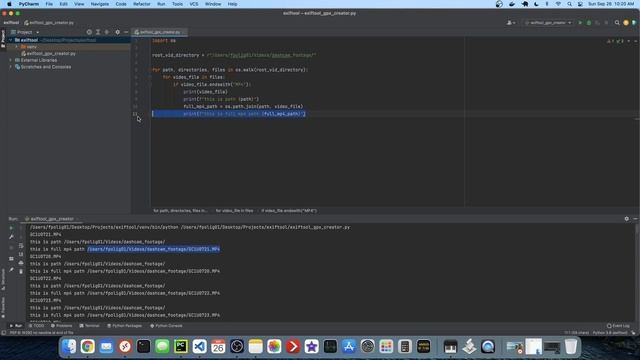The height and width of the screenshot is (360, 640).
Task: Expand External Libraries node
Action: tap(11, 60)
